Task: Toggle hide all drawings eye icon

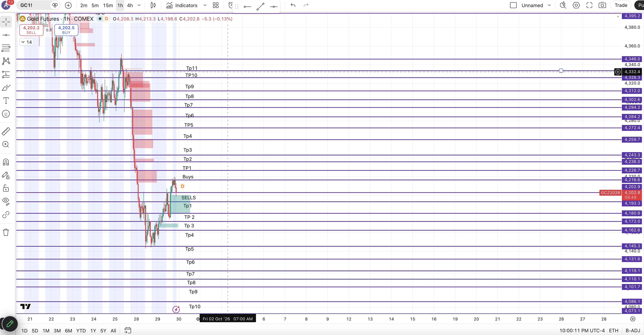Action: click(x=6, y=201)
